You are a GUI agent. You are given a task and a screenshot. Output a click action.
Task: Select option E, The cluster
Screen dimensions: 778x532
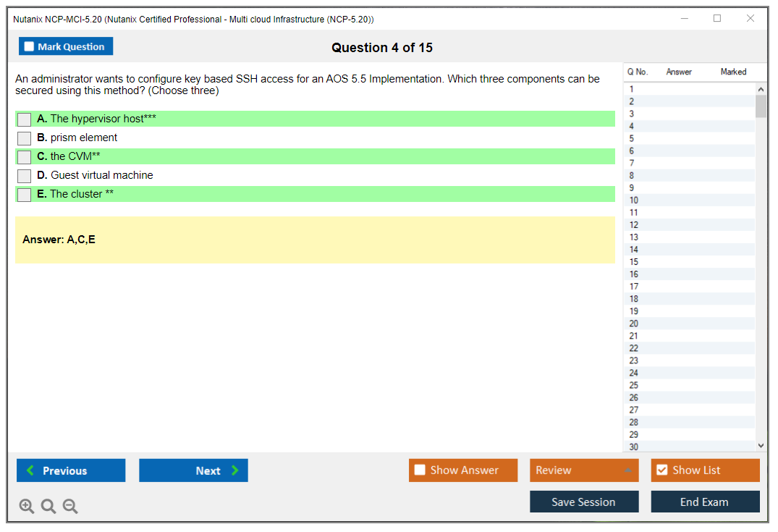pos(25,195)
